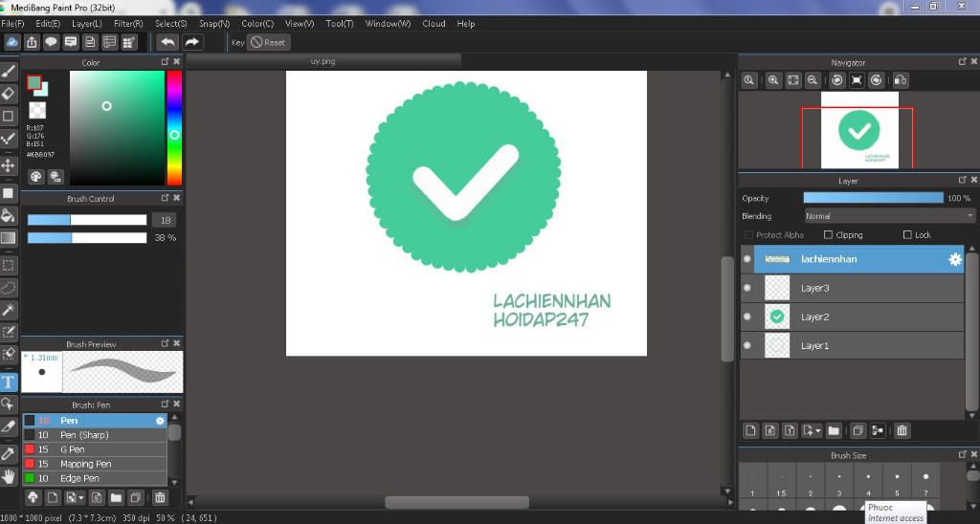Click the cloud save icon in toolbar

click(11, 42)
